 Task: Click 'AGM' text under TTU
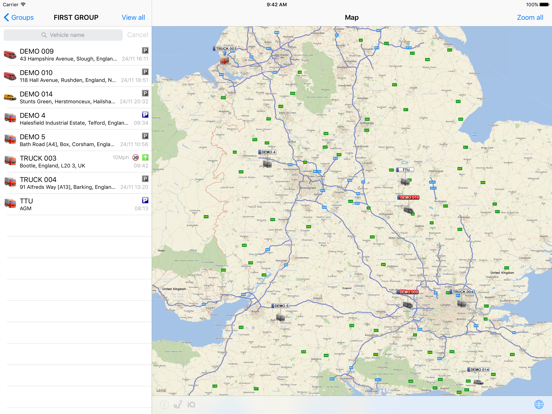(x=25, y=208)
